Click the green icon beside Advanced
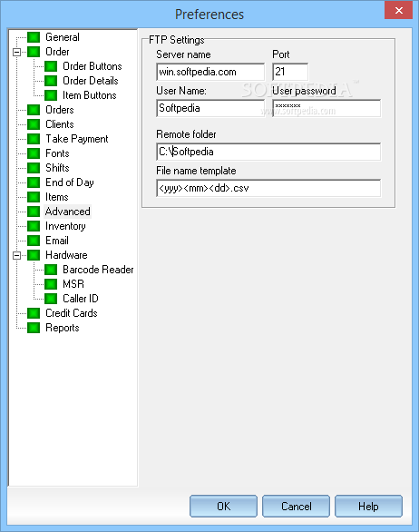Screen dimensions: 419x532 (34, 212)
